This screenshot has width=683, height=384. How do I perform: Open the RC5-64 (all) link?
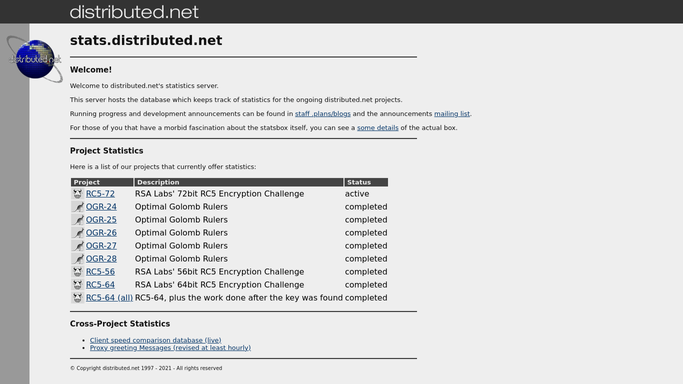(x=109, y=298)
